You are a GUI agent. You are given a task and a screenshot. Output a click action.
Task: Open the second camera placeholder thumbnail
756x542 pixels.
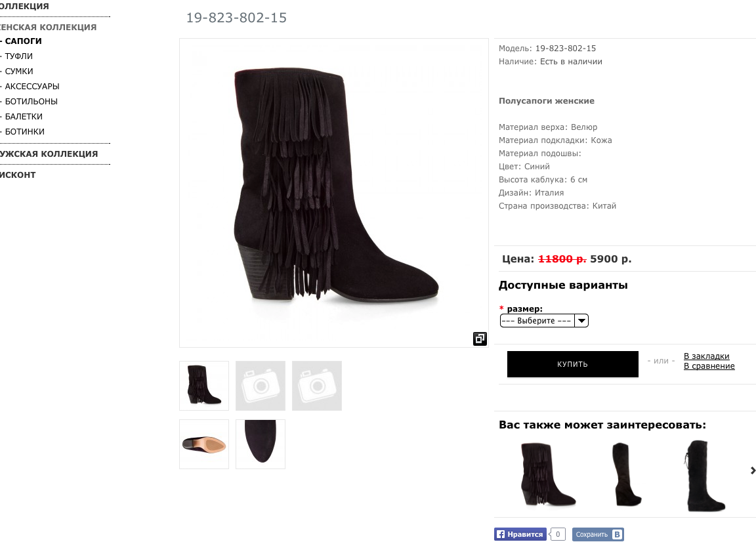(317, 386)
